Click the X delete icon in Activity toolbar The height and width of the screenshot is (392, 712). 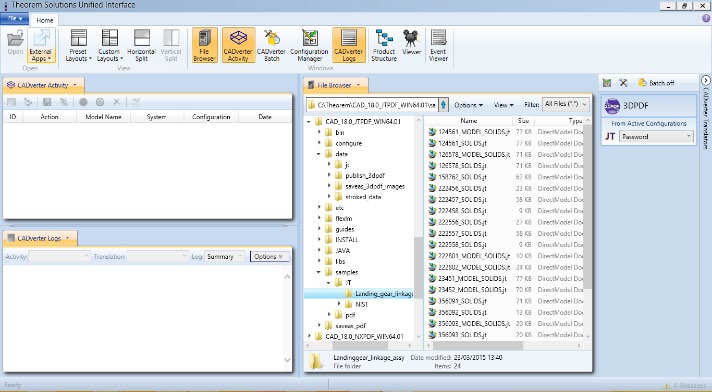pos(116,102)
